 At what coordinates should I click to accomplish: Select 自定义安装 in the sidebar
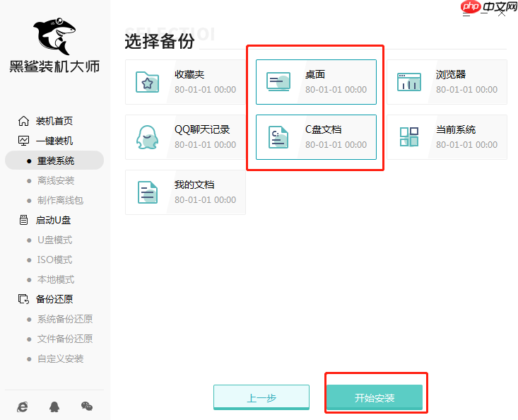click(61, 358)
